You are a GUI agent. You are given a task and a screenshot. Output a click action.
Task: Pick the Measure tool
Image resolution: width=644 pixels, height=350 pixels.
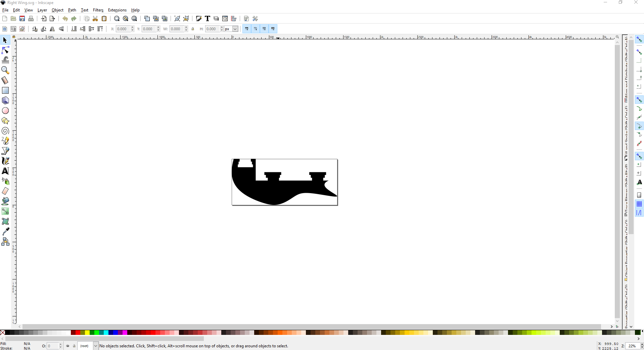click(5, 81)
